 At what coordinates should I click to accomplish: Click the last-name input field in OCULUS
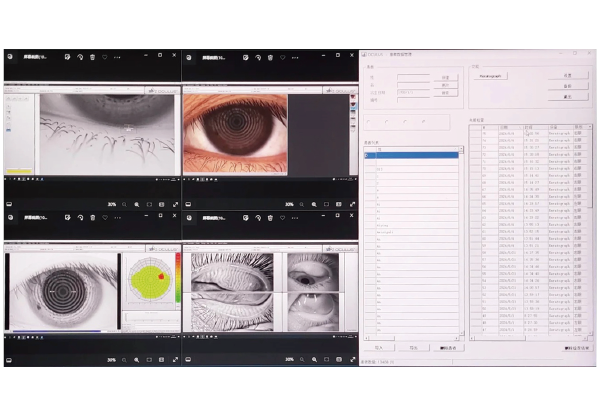[413, 77]
